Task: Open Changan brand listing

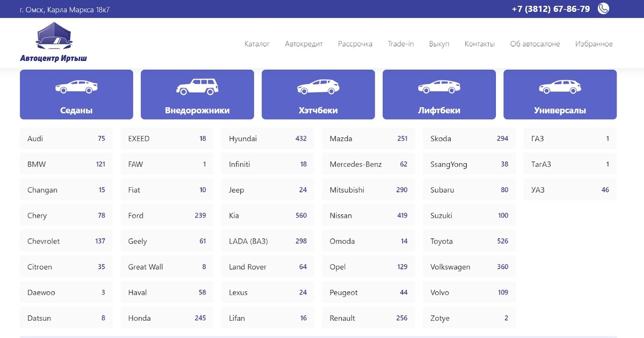Action: 67,190
